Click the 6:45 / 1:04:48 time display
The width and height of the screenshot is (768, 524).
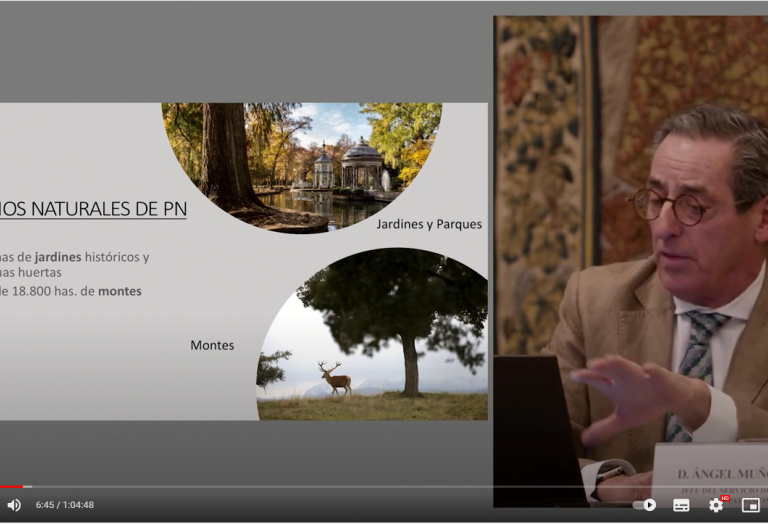[x=65, y=505]
